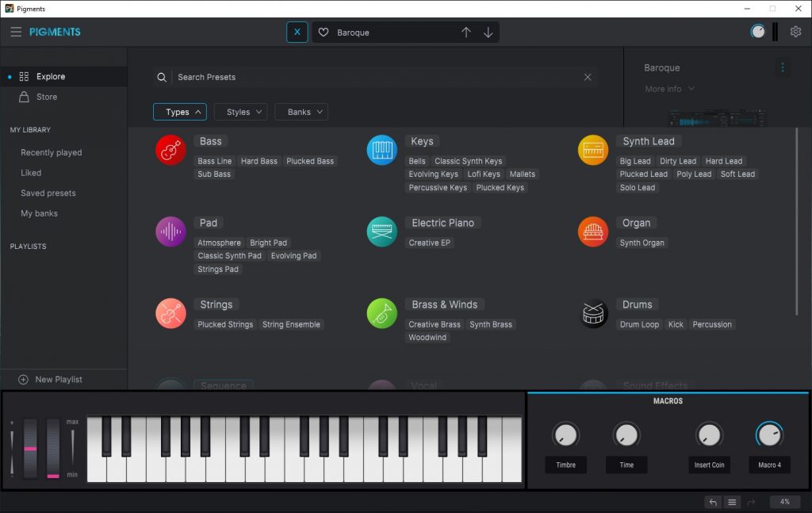Click the Macro 4 knob
This screenshot has height=513, width=812.
pos(769,435)
